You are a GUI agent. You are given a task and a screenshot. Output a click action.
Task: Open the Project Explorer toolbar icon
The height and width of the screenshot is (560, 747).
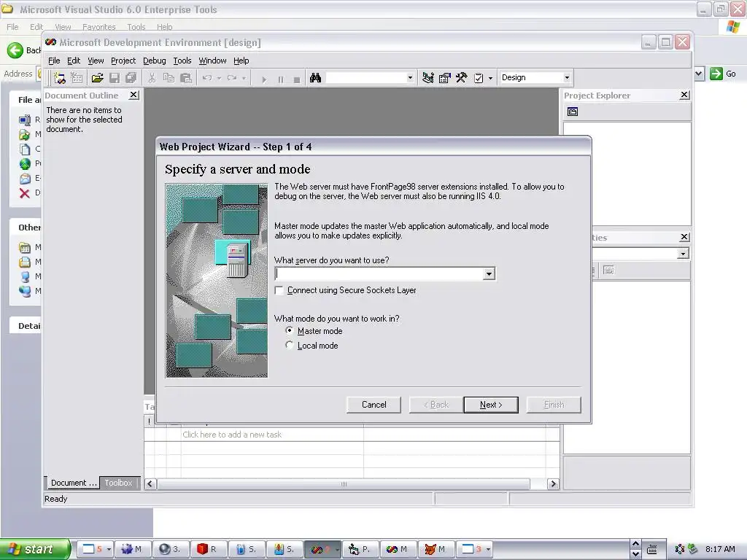[427, 77]
